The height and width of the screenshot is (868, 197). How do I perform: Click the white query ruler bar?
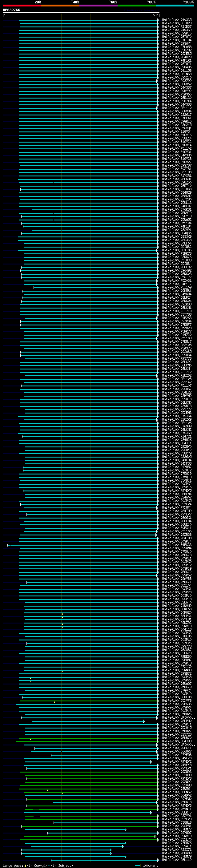81,12
